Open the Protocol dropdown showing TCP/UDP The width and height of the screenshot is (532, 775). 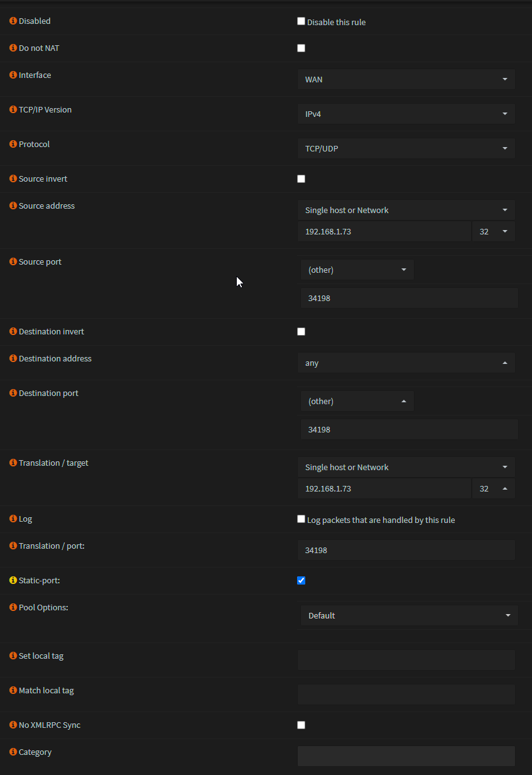pyautogui.click(x=406, y=149)
